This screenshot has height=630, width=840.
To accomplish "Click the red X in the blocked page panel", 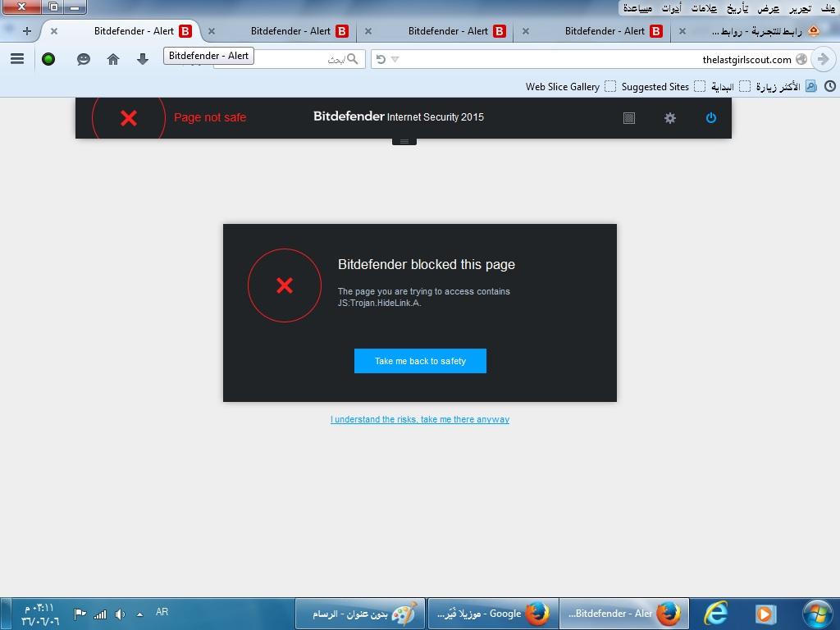I will [x=285, y=285].
